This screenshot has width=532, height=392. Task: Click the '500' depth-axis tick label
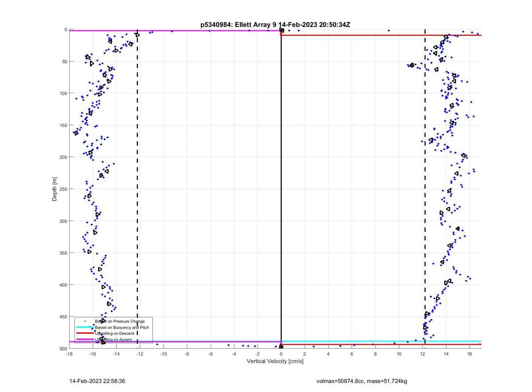[63, 349]
